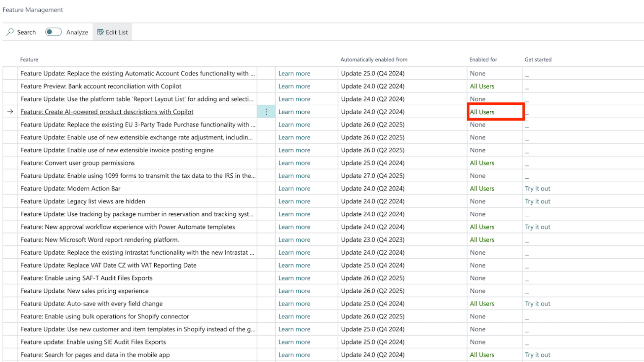Click the Automatically enabled from column header
The height and width of the screenshot is (362, 644).
click(374, 60)
